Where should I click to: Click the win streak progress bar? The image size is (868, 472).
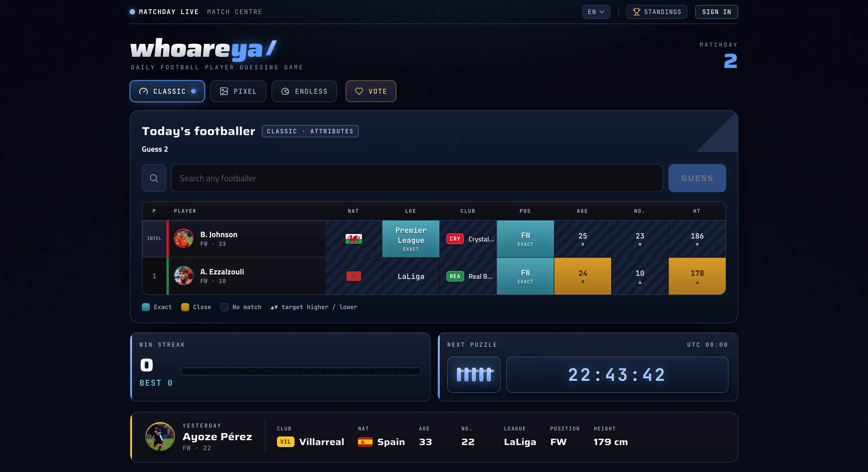pos(301,371)
